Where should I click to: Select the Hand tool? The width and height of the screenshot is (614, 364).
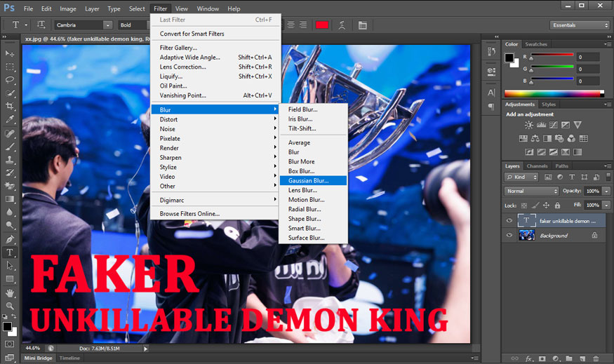(x=10, y=292)
